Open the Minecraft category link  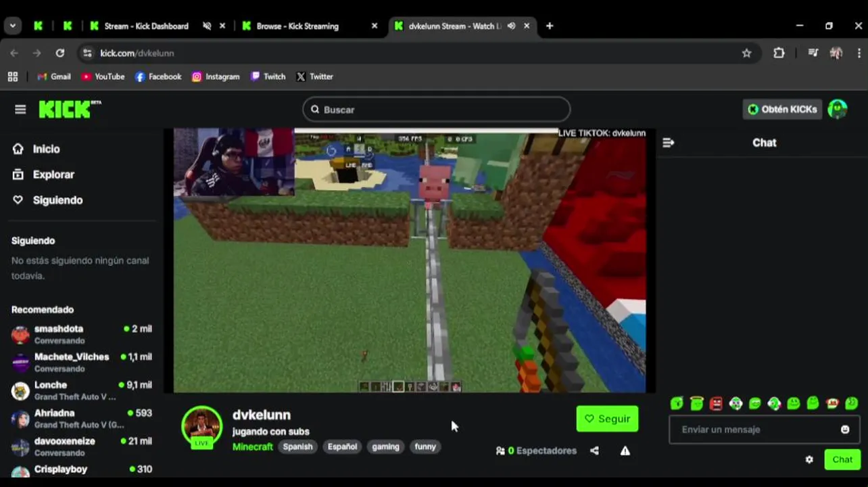253,446
